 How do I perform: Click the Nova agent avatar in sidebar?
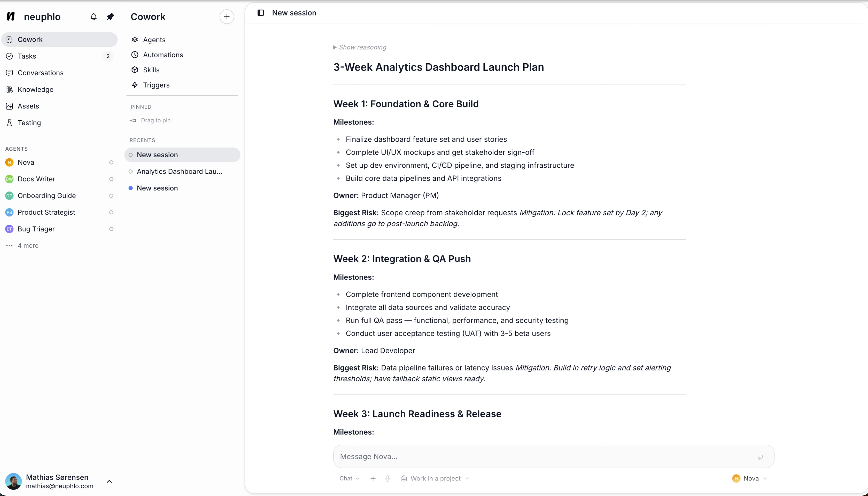point(9,162)
